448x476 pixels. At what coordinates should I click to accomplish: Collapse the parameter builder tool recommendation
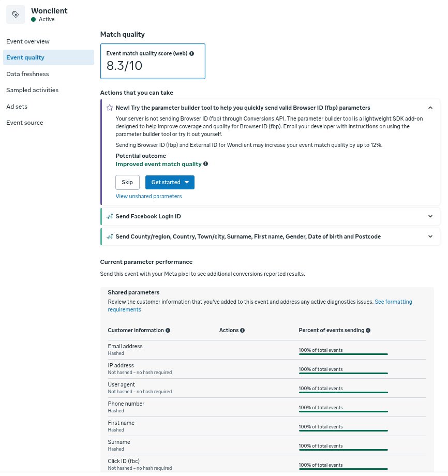[x=430, y=108]
